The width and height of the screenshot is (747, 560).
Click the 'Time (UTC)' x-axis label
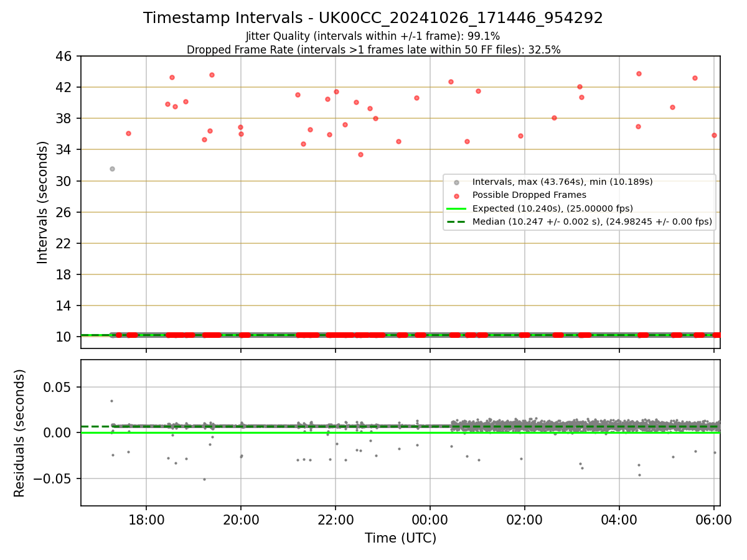(400, 538)
